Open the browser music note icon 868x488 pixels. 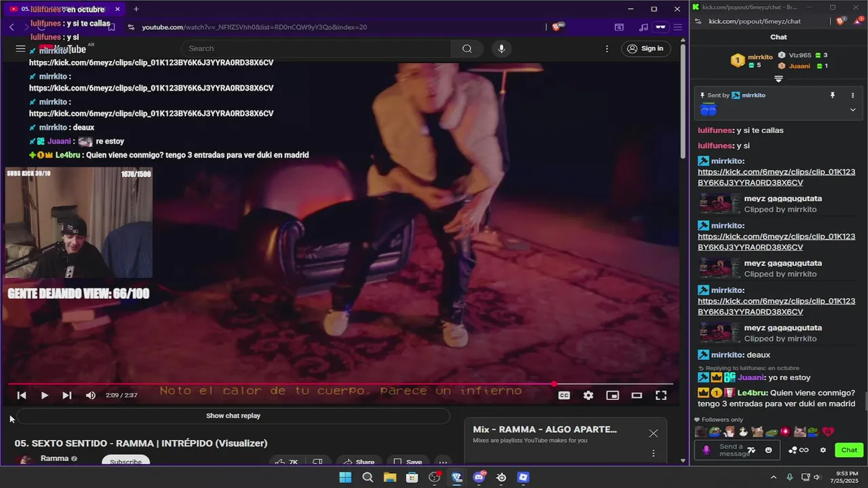point(644,27)
